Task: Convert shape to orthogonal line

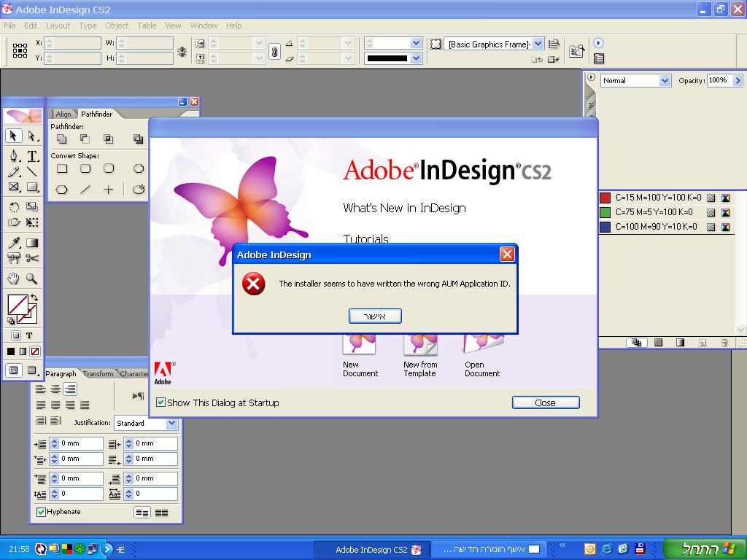Action: pos(109,190)
